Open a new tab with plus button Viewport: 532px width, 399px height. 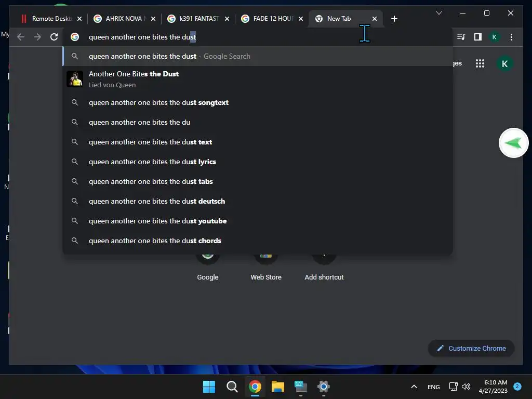tap(394, 19)
